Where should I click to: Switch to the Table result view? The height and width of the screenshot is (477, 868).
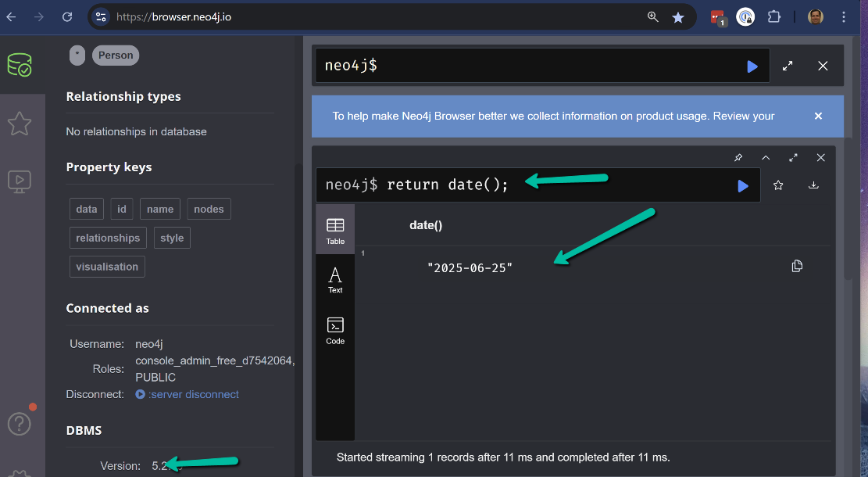(335, 231)
